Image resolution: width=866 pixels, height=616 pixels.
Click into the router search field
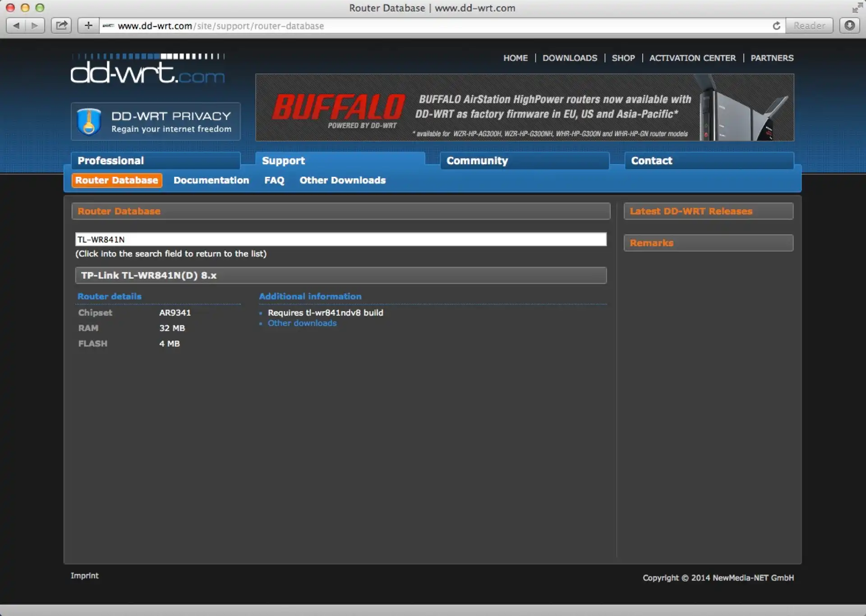click(x=341, y=239)
